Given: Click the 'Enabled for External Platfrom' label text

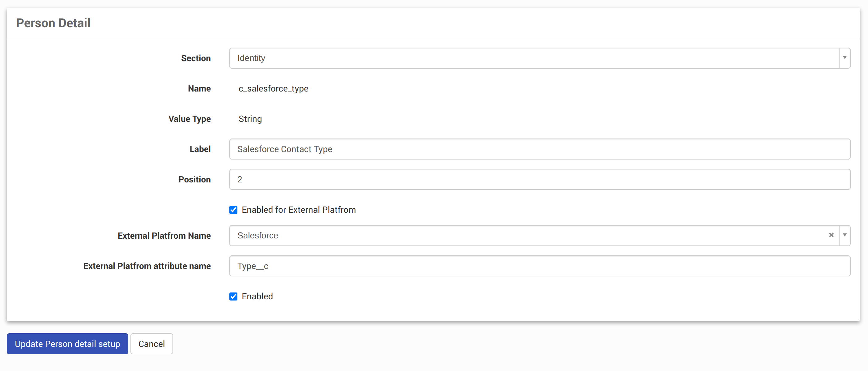Looking at the screenshot, I should [x=299, y=210].
